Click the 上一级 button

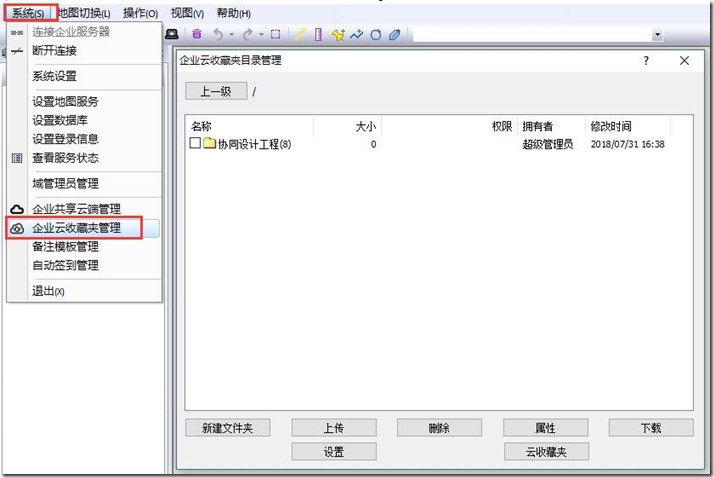pyautogui.click(x=216, y=91)
